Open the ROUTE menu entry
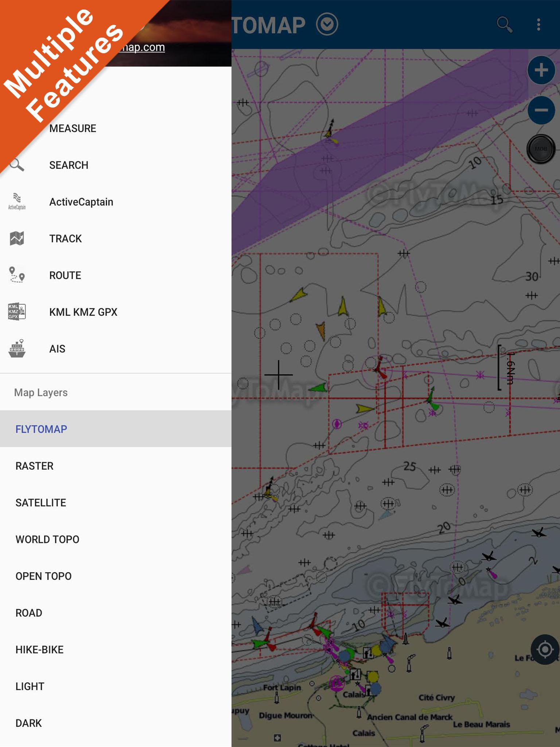 [116, 275]
